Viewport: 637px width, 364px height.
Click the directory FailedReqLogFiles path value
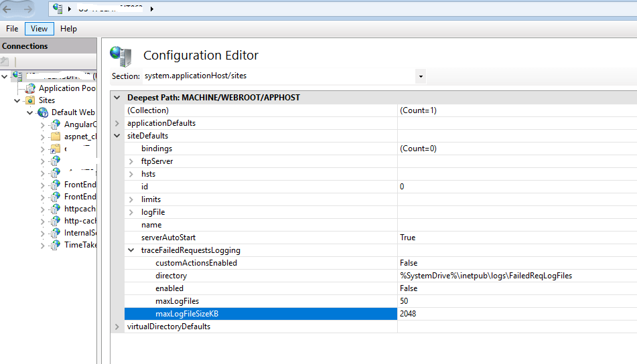[486, 276]
